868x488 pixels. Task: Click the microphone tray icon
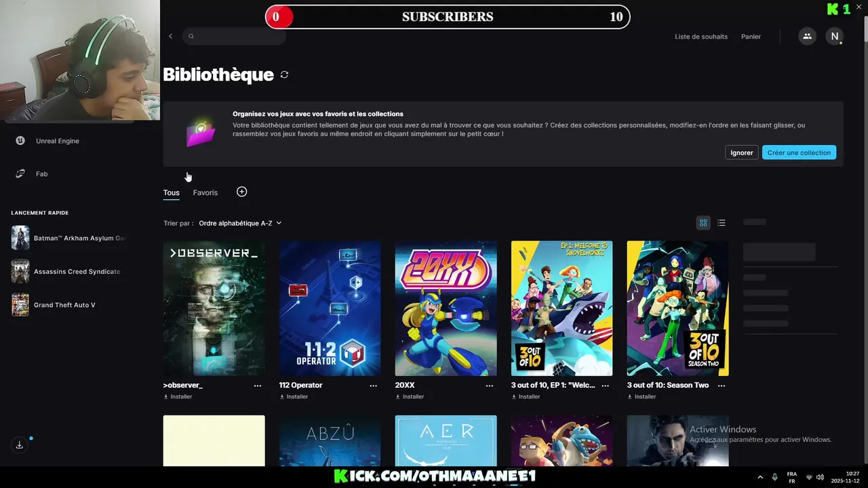pyautogui.click(x=774, y=477)
